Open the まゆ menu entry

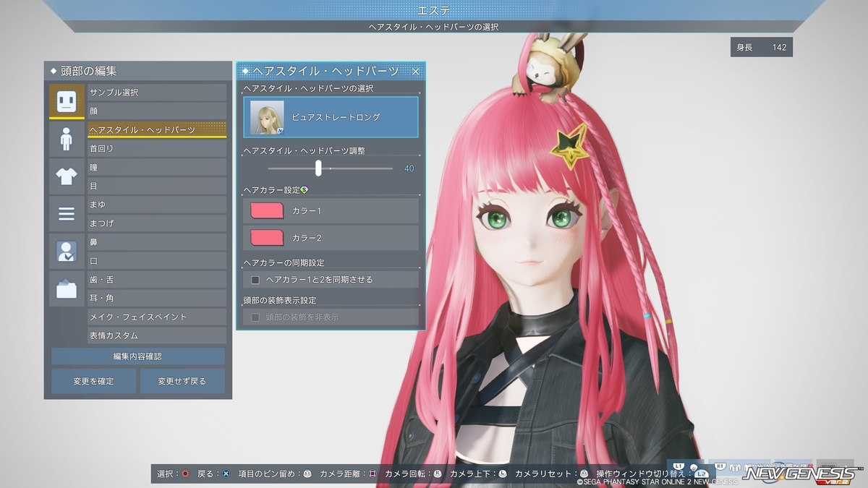(157, 205)
